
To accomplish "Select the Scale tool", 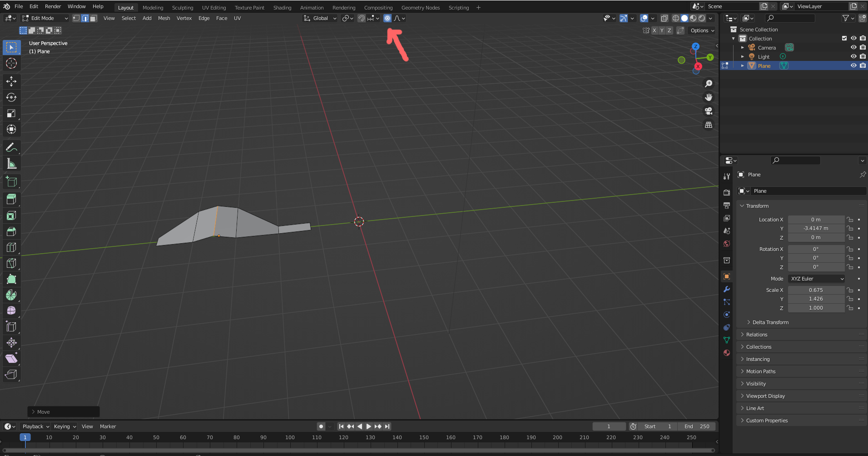I will click(11, 113).
